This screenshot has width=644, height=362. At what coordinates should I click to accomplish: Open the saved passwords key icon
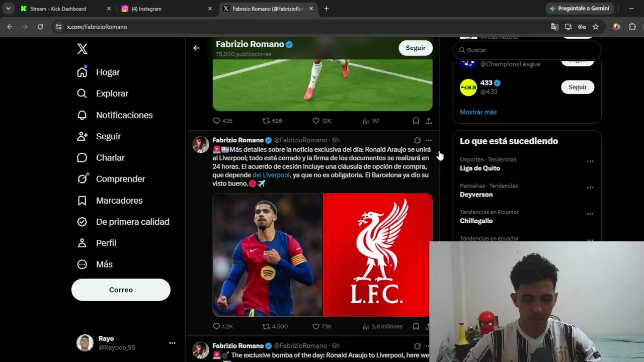582,27
